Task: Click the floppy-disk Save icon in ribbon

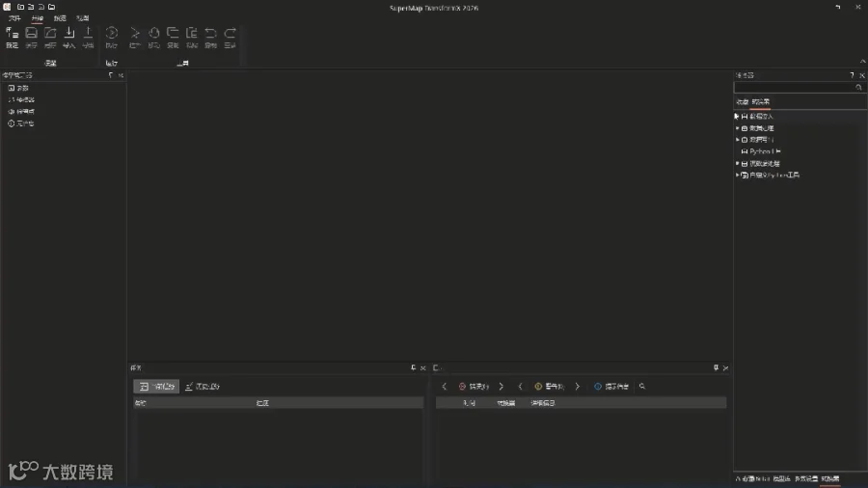Action: [x=31, y=33]
